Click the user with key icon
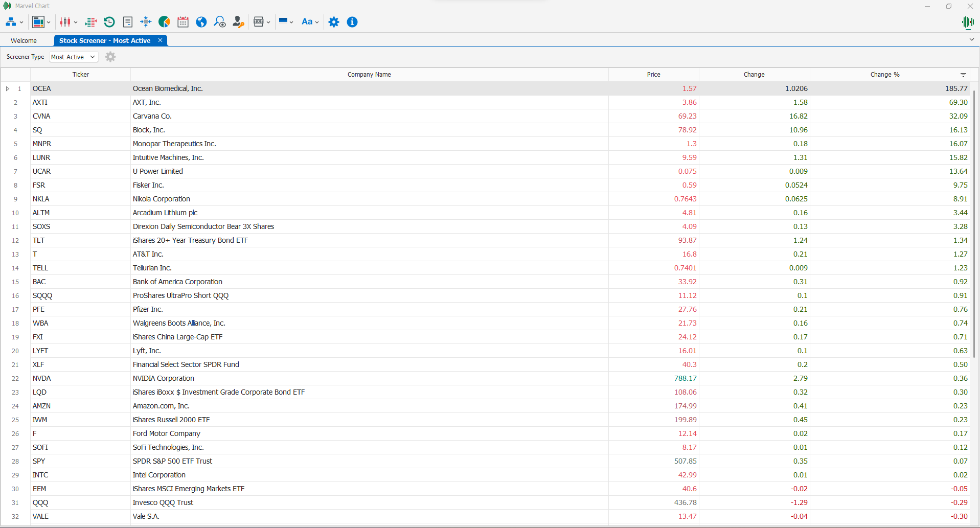 click(238, 22)
